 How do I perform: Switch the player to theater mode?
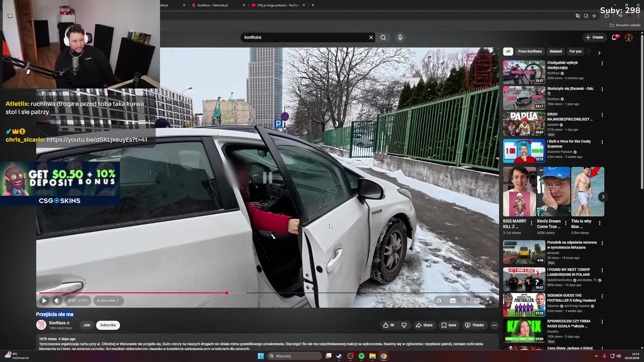pyautogui.click(x=477, y=301)
